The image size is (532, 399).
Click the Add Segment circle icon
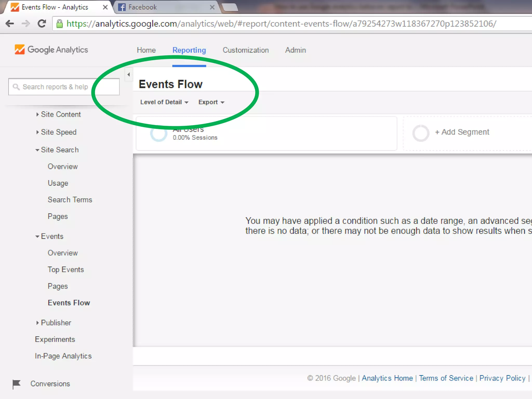click(421, 133)
